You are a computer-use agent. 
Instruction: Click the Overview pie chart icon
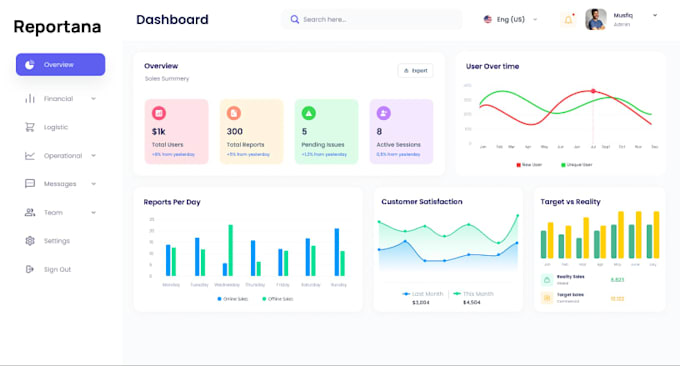(29, 65)
